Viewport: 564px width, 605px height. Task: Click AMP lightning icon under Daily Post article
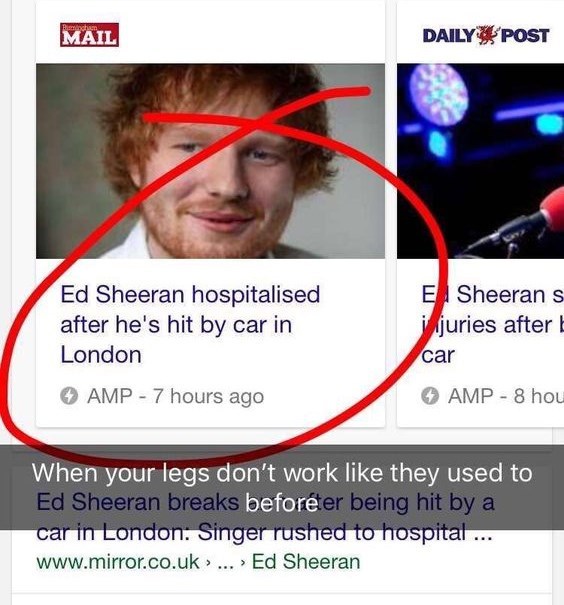click(430, 396)
